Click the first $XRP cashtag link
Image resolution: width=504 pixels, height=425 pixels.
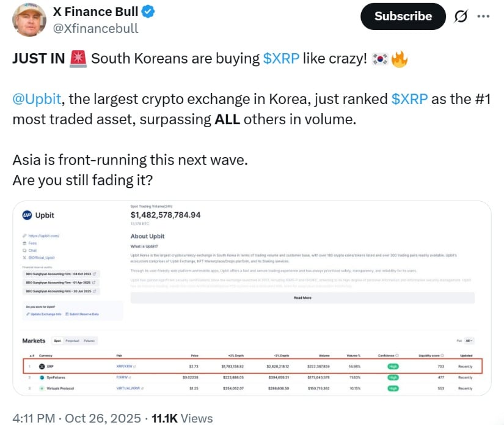tap(280, 59)
